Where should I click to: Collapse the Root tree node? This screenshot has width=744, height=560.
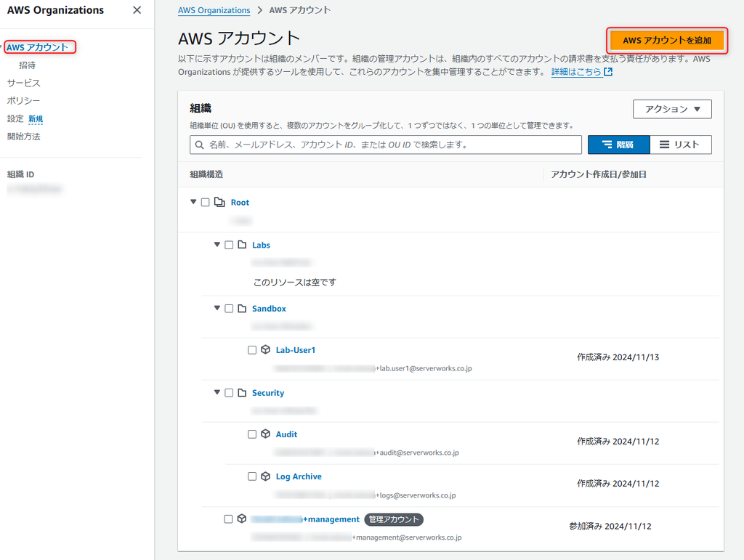193,202
